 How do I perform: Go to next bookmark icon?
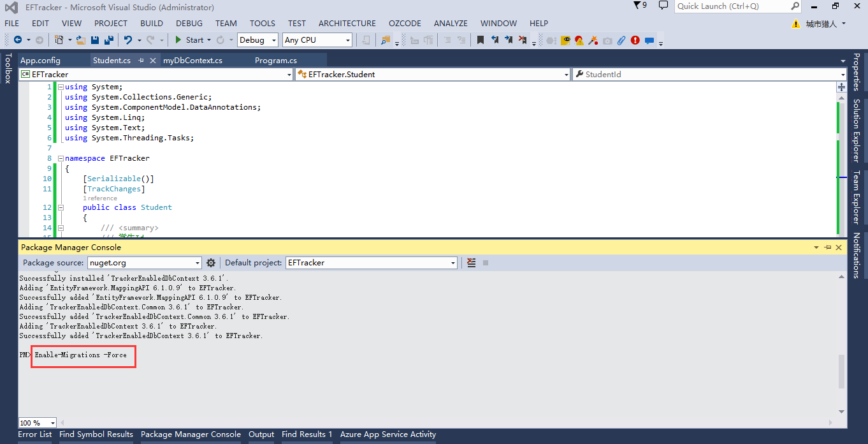(x=509, y=40)
